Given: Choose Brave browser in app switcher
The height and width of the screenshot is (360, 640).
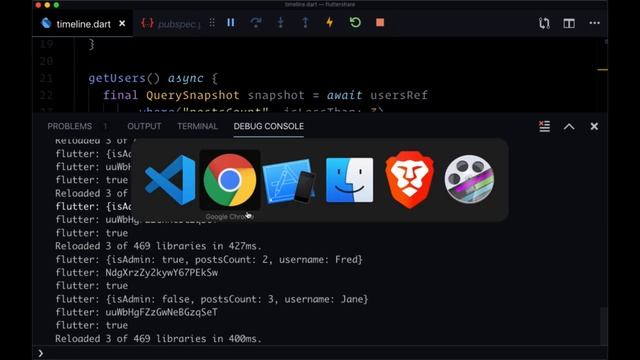Looking at the screenshot, I should 409,180.
